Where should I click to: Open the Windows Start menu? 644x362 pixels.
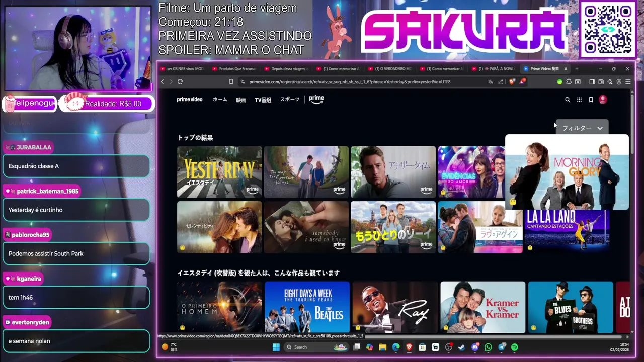(x=276, y=347)
